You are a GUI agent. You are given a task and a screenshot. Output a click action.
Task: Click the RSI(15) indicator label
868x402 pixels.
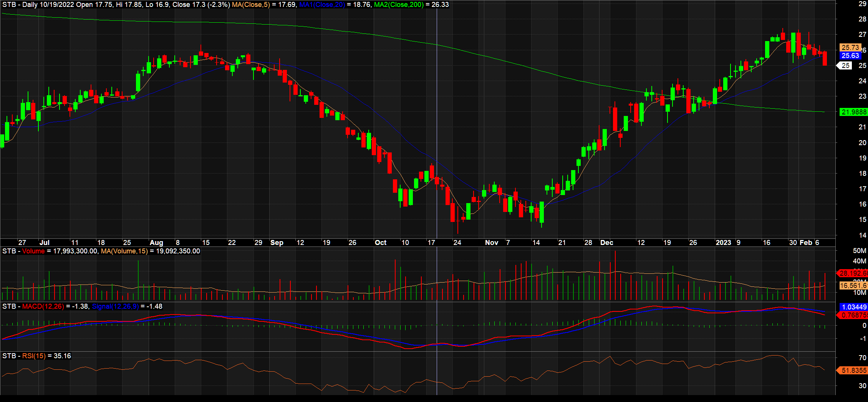[x=34, y=356]
